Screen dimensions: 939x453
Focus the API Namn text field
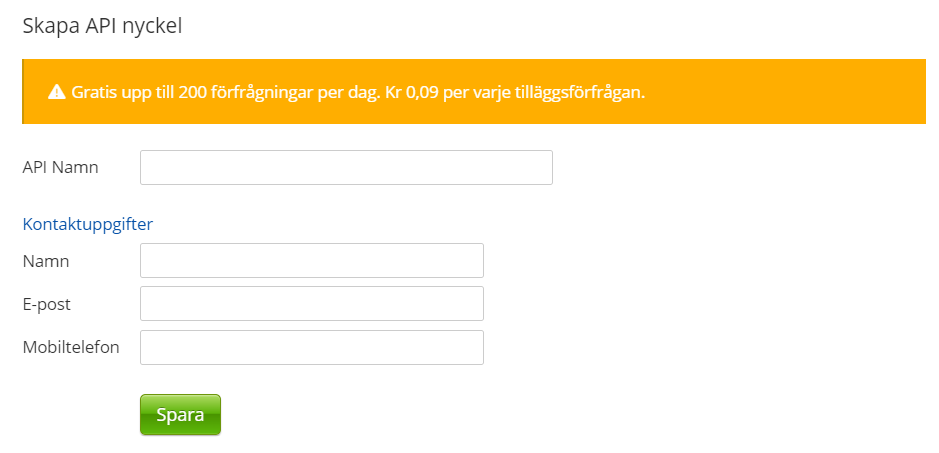coord(346,168)
